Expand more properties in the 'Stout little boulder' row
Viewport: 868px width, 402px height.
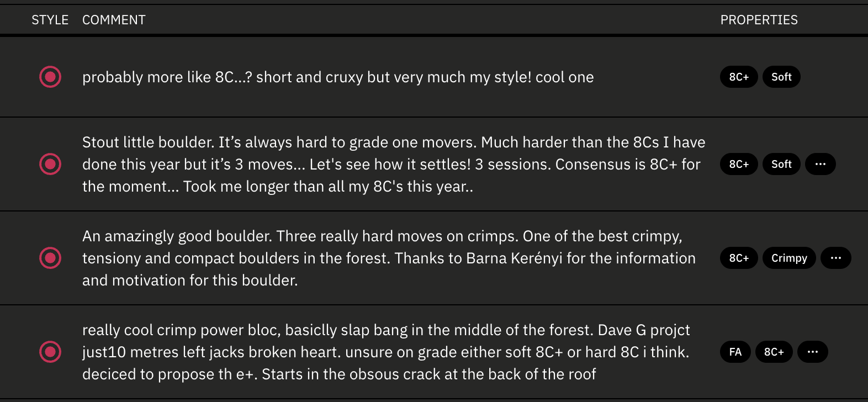(x=820, y=164)
